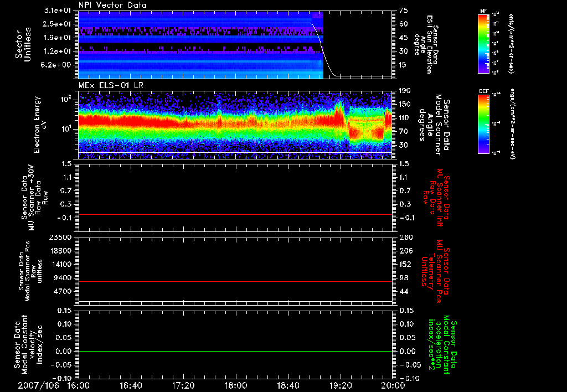Click the ergs/(cm**2-sr-sec-eV) unit label
This screenshot has width=567, height=392.
[x=513, y=124]
